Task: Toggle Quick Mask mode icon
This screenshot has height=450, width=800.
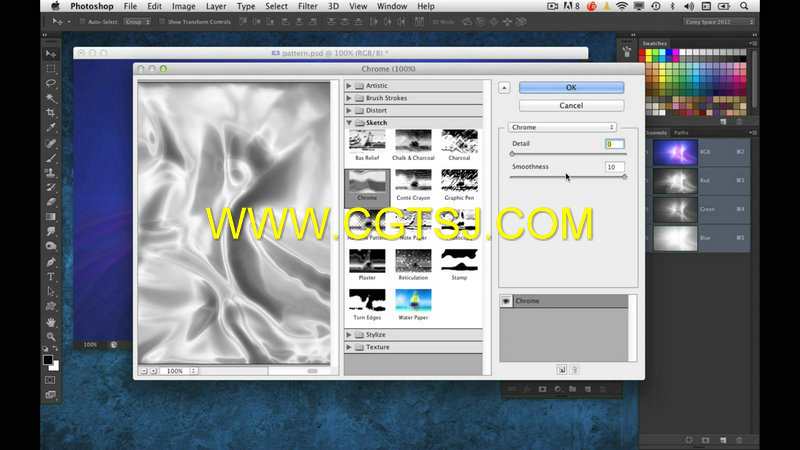Action: click(x=50, y=380)
